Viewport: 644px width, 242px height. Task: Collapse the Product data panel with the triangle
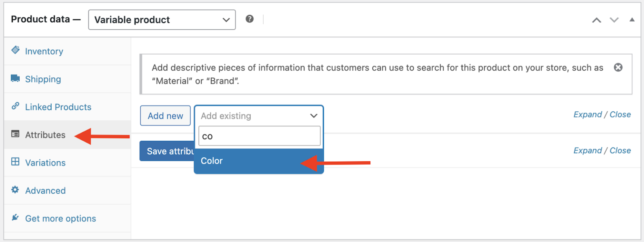click(632, 20)
